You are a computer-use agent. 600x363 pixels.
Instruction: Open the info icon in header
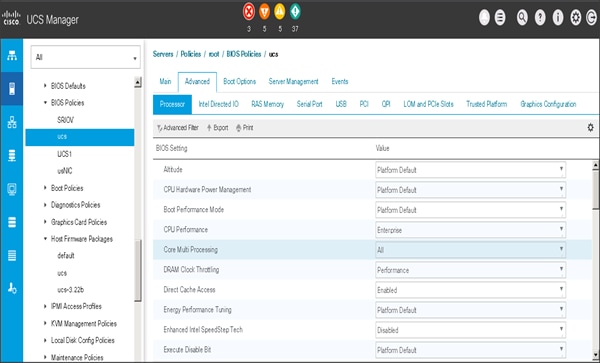558,18
